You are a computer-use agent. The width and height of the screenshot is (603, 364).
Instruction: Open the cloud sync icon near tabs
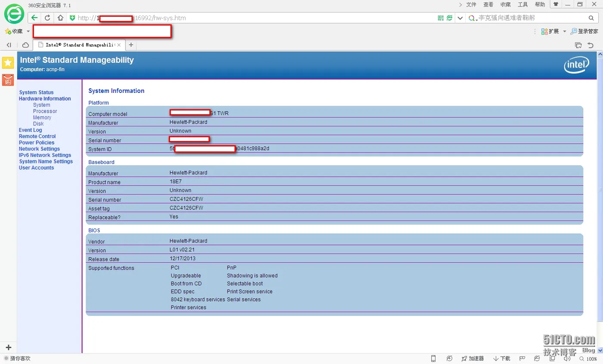tap(25, 45)
